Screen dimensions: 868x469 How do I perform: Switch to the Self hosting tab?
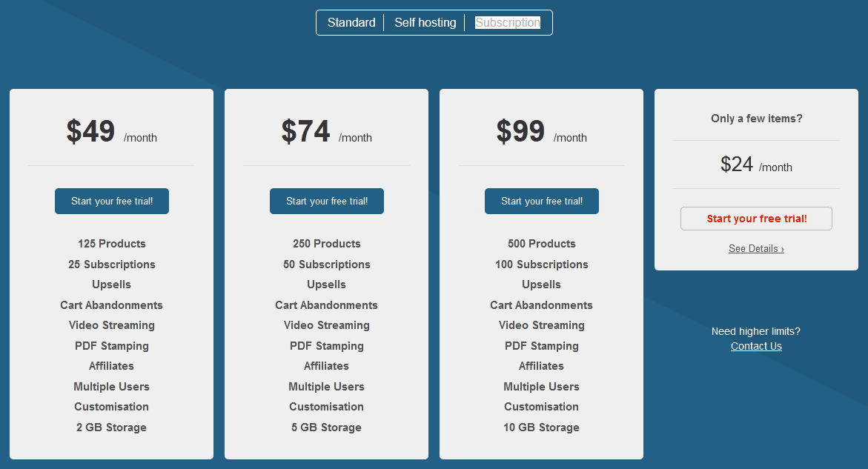click(x=425, y=22)
